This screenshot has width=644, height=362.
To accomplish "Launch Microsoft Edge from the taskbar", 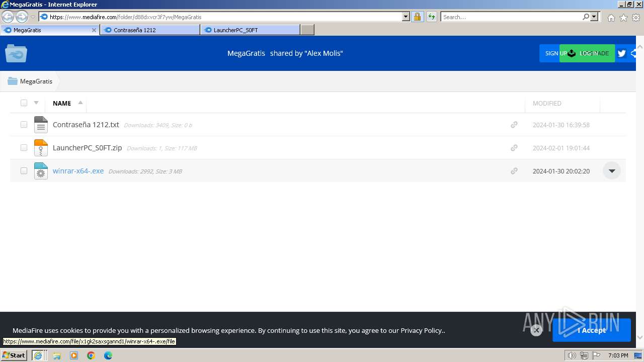I will [108, 355].
